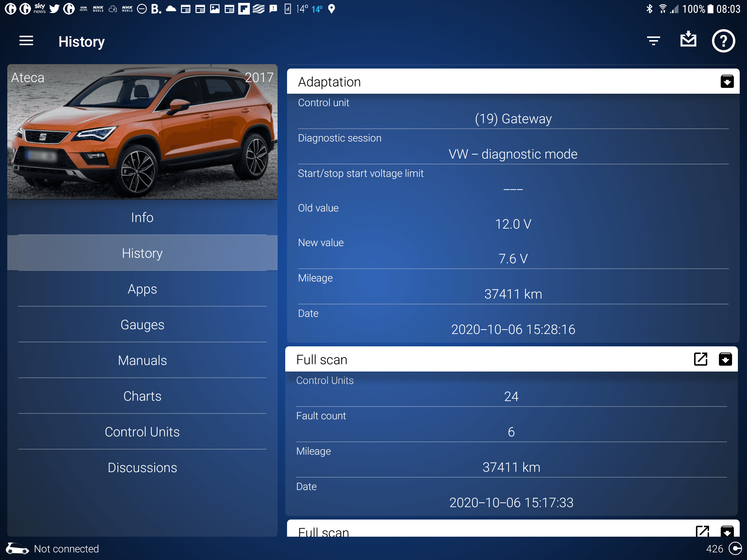
Task: Go to Manuals
Action: (142, 361)
